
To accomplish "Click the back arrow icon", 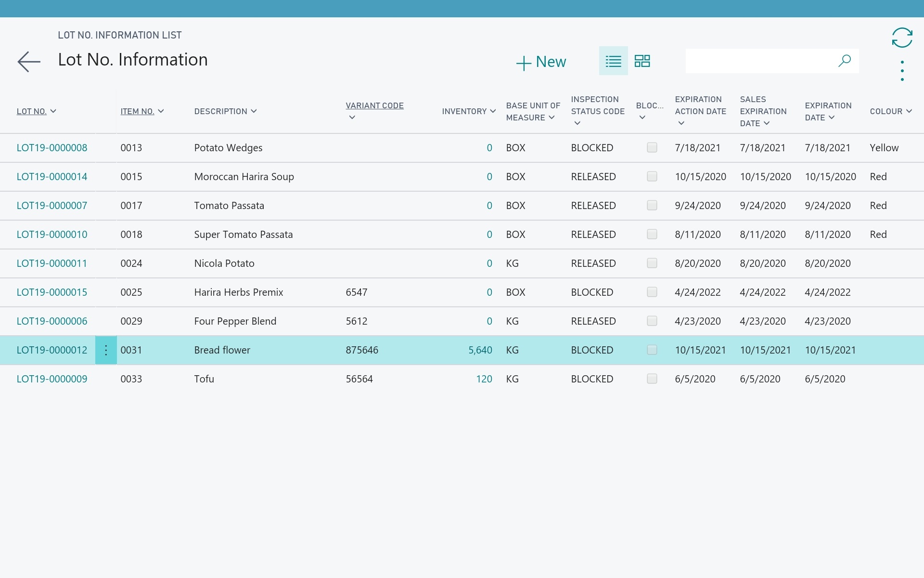I will pos(29,62).
